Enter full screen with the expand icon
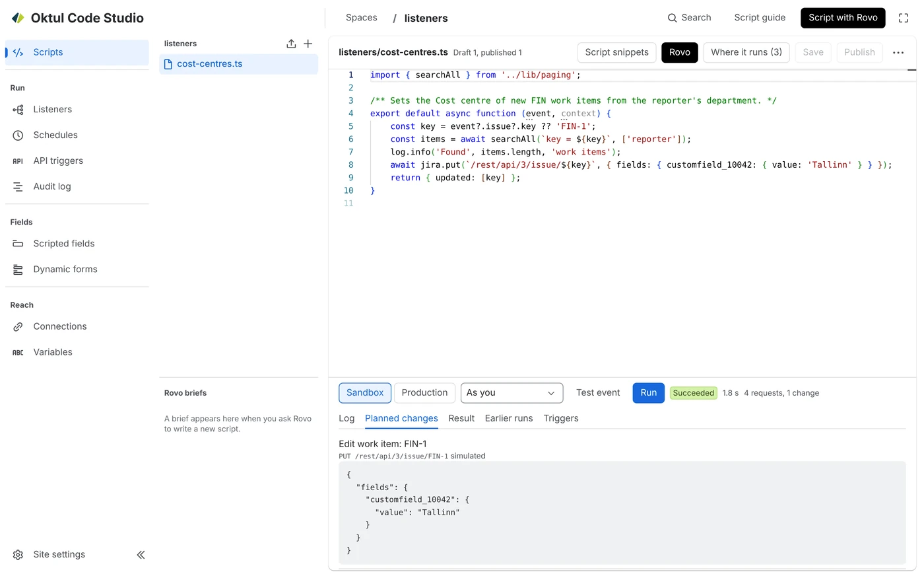This screenshot has width=924, height=578. (x=904, y=18)
